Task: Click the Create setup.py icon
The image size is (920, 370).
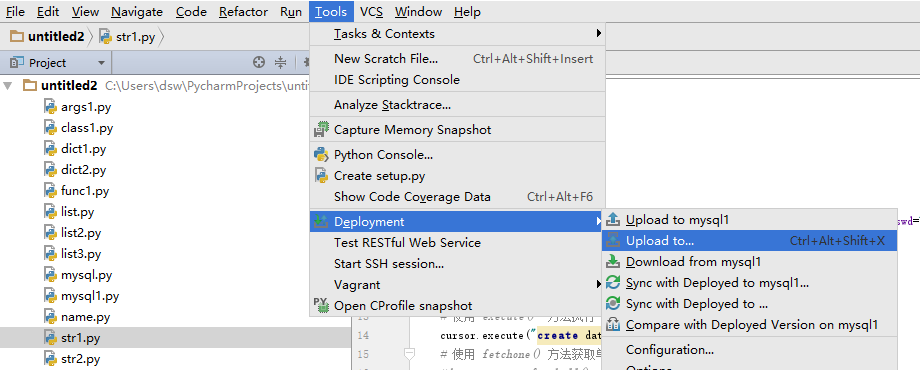Action: (x=321, y=175)
